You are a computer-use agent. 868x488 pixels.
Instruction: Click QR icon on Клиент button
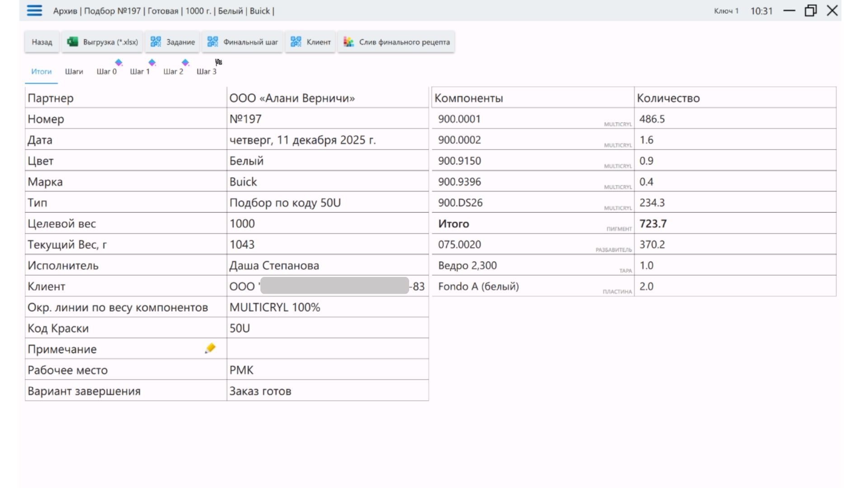pyautogui.click(x=296, y=42)
